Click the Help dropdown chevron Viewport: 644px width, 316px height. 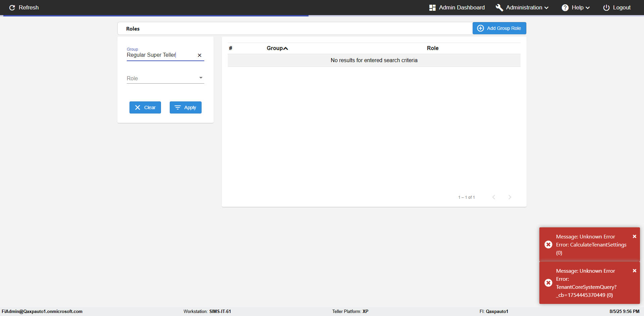click(x=588, y=8)
